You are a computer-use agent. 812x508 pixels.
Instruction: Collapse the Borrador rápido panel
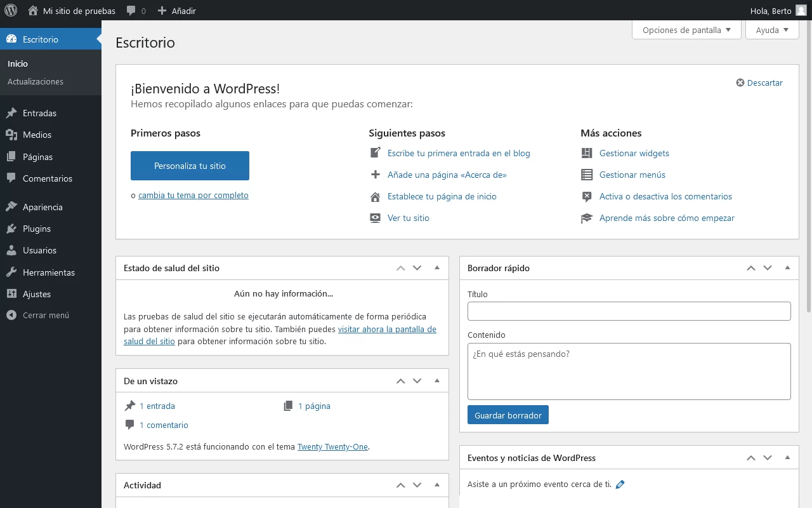[787, 268]
